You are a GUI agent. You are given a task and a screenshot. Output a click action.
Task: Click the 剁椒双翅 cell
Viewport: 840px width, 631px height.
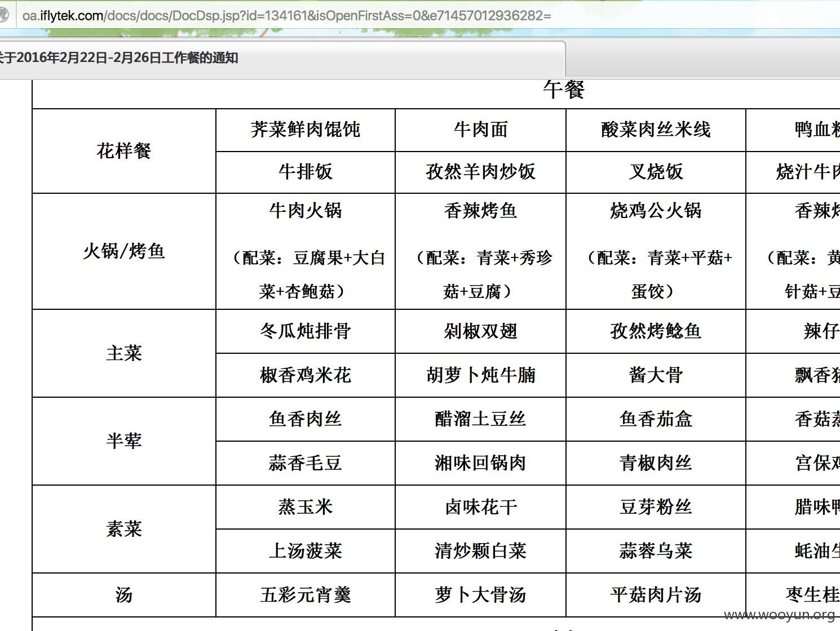click(481, 332)
